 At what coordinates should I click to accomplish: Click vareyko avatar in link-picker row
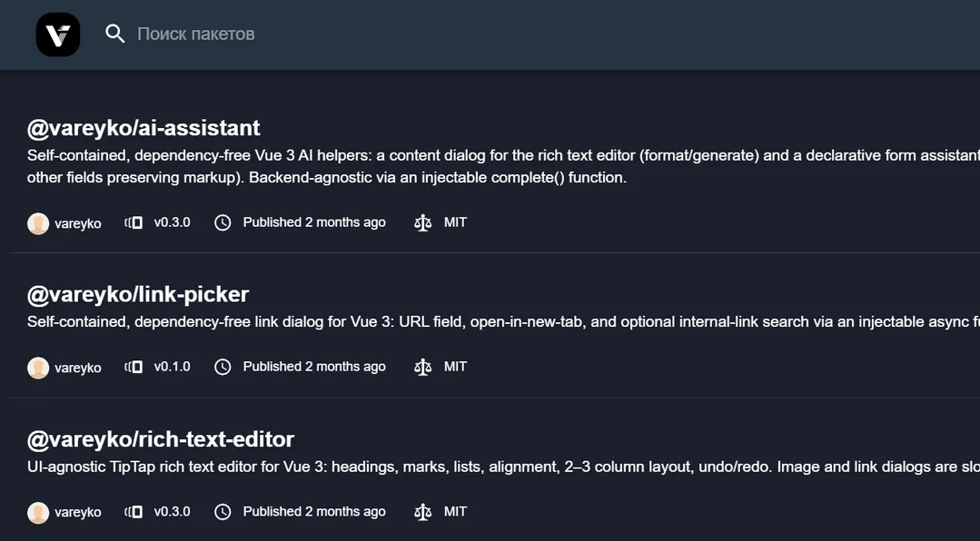pos(38,368)
